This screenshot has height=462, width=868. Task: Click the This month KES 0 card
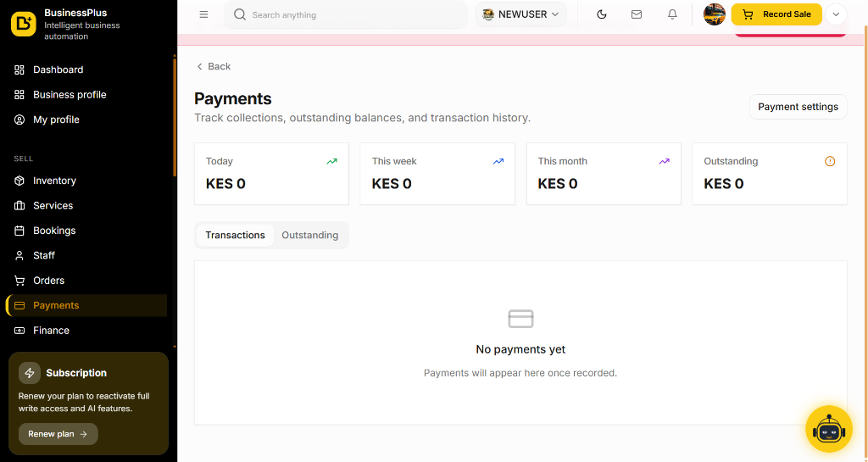pos(604,174)
